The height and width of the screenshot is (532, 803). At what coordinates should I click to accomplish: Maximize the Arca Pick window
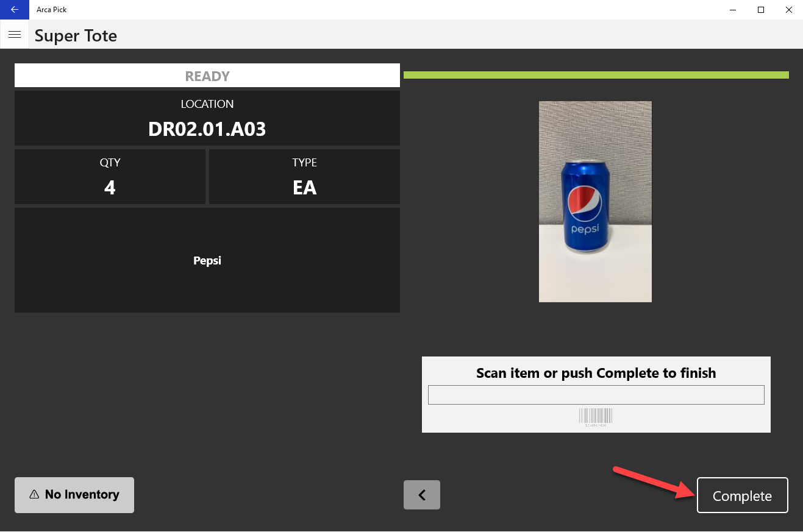[x=761, y=10]
